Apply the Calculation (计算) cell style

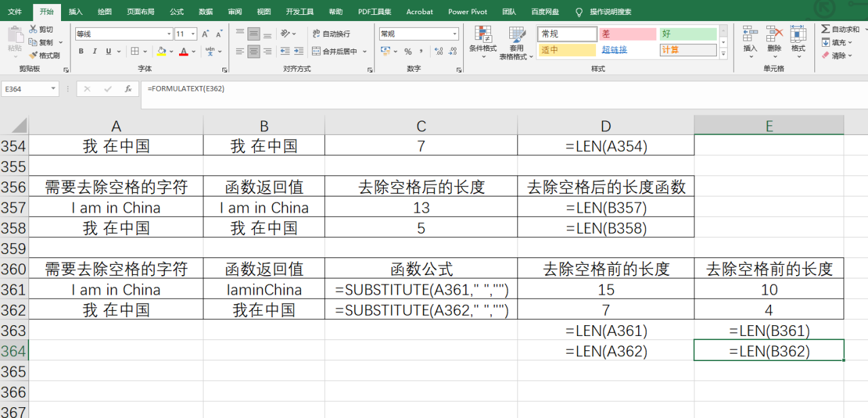(x=688, y=50)
